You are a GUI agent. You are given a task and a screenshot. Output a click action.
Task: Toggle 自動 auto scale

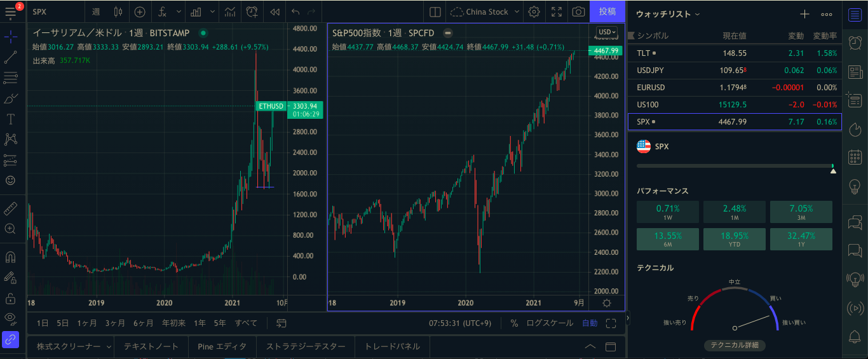tap(590, 323)
